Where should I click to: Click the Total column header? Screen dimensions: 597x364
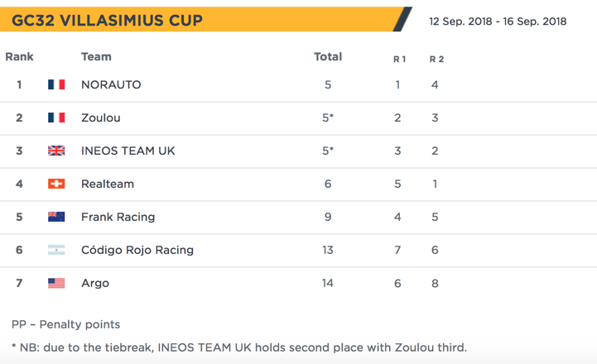pyautogui.click(x=328, y=57)
